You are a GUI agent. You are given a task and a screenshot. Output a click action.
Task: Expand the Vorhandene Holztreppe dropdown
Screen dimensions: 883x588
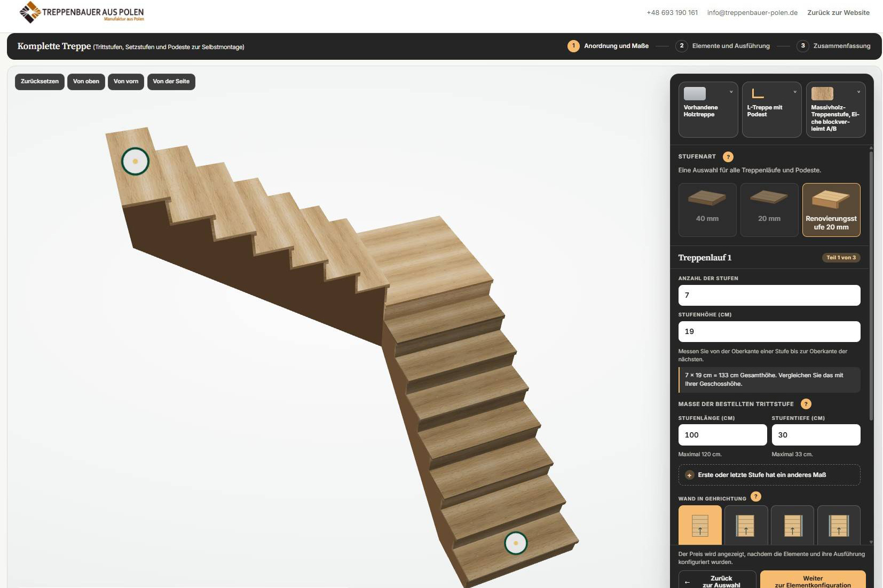coord(731,92)
